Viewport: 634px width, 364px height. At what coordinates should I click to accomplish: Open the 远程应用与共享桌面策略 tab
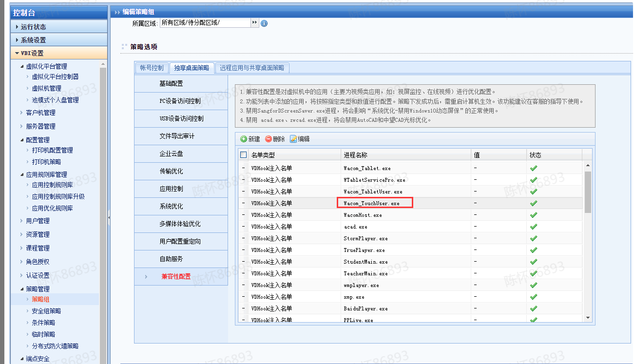point(252,68)
